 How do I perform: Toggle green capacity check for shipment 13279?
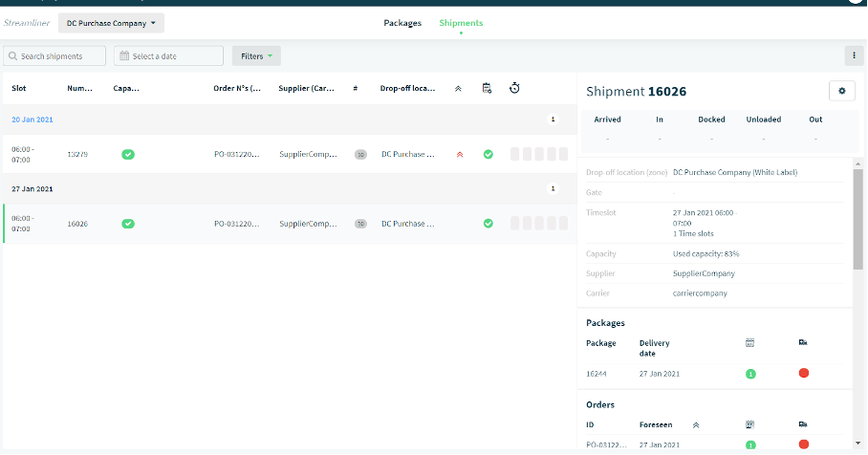tap(128, 155)
